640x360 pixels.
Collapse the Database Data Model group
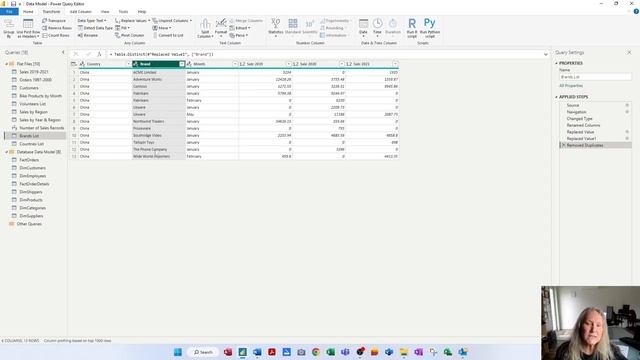click(7, 152)
